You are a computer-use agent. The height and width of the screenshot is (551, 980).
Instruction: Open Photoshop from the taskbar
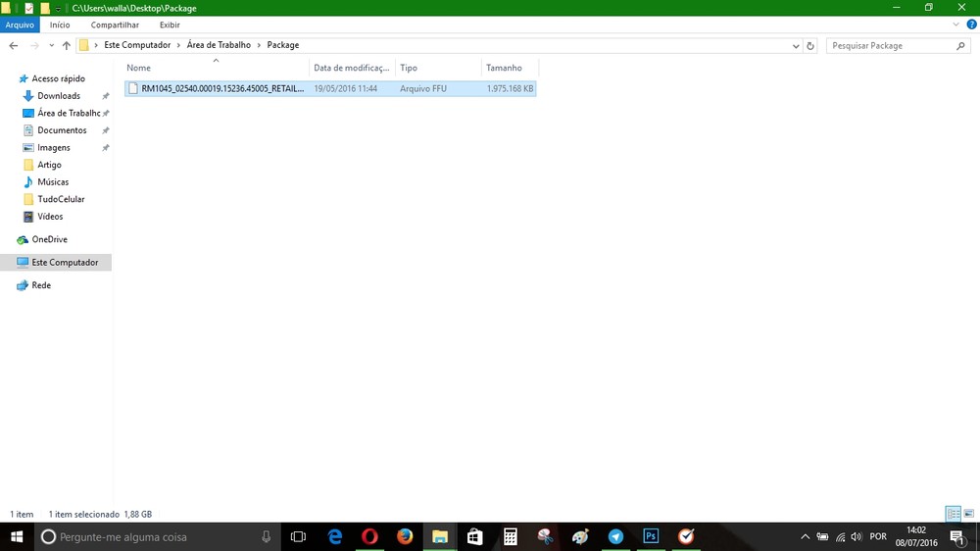coord(651,536)
